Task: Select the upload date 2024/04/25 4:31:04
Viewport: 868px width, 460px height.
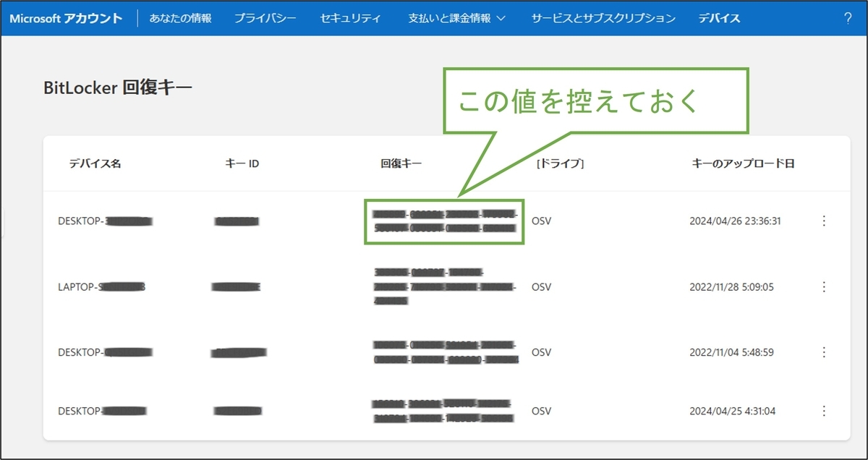Action: click(731, 411)
